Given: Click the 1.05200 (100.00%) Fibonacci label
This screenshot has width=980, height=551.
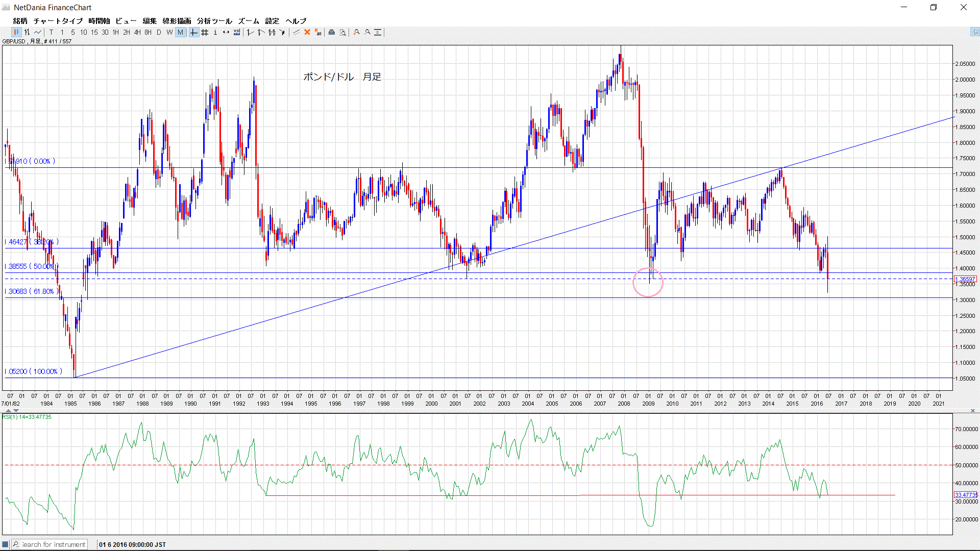Looking at the screenshot, I should [x=33, y=371].
